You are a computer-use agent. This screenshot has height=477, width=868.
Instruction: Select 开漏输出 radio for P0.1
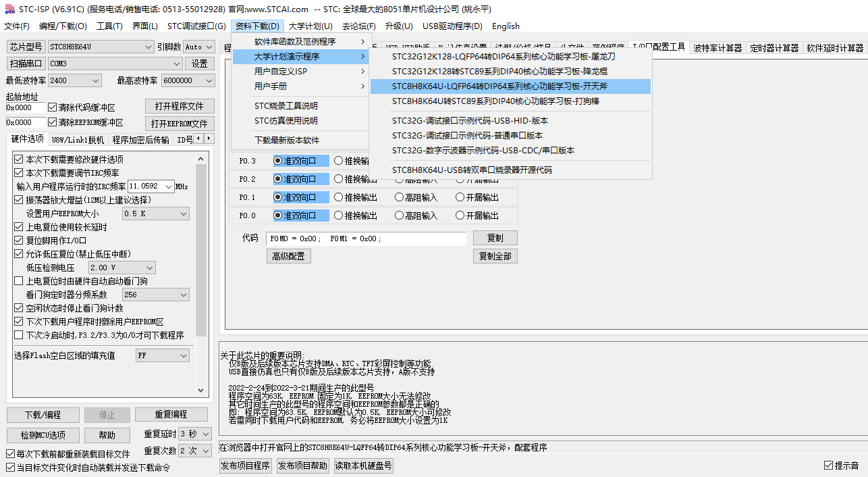click(x=460, y=197)
